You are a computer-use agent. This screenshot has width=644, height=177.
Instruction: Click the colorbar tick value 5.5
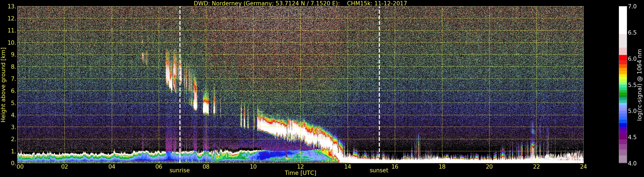[632, 85]
